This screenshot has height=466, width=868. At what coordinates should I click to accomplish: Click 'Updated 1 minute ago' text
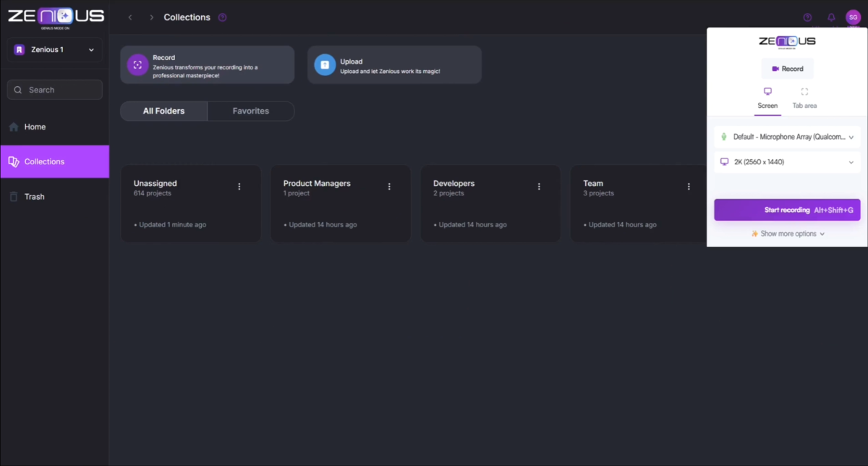coord(172,225)
